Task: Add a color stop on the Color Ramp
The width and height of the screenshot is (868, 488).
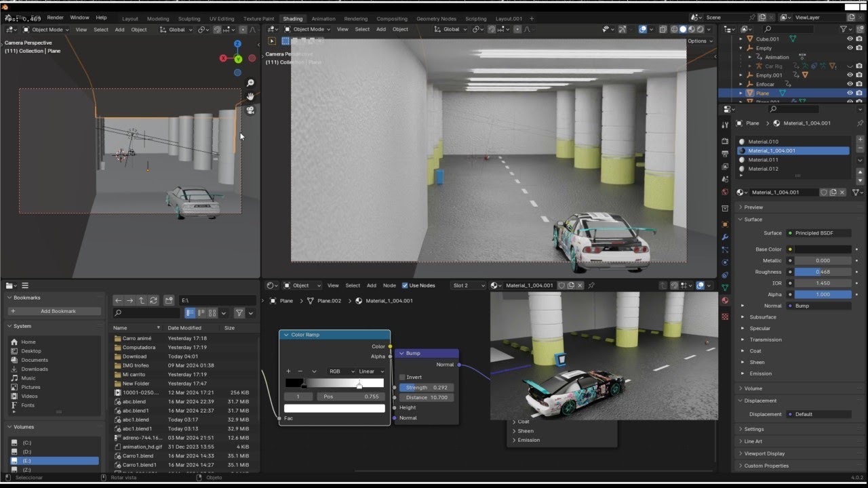Action: 288,371
